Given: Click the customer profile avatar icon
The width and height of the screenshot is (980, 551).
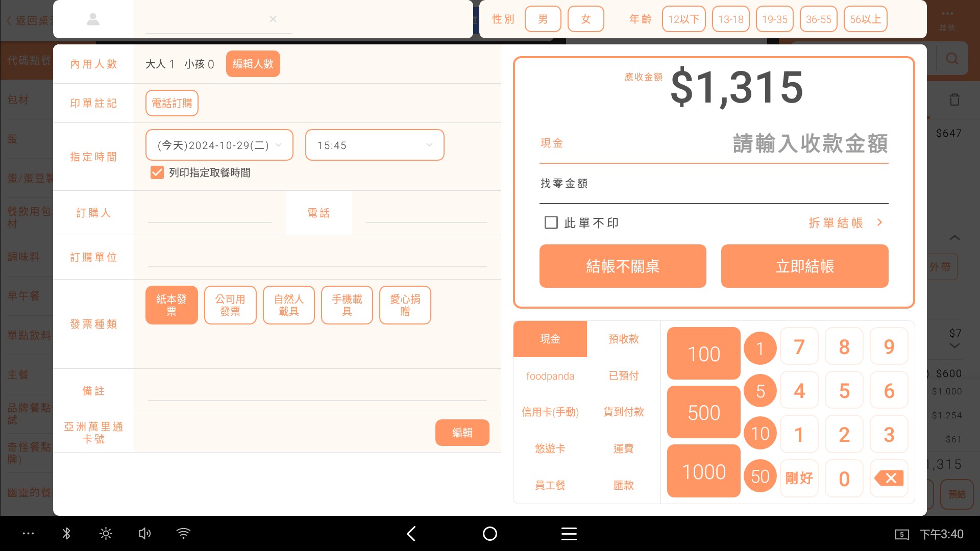Looking at the screenshot, I should click(93, 19).
